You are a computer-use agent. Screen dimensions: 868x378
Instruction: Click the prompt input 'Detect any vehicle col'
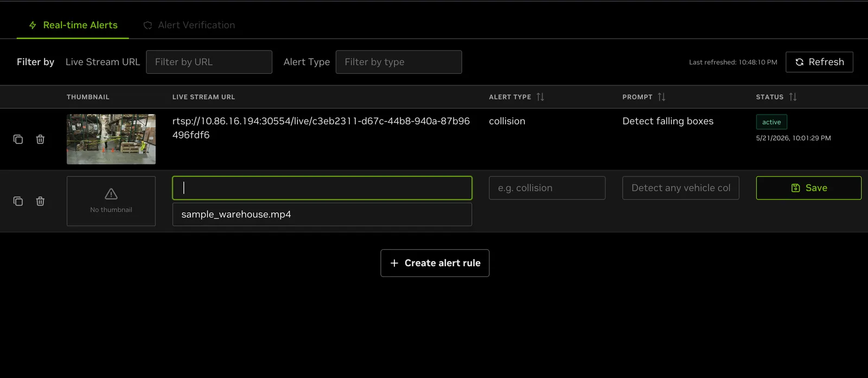(x=681, y=188)
